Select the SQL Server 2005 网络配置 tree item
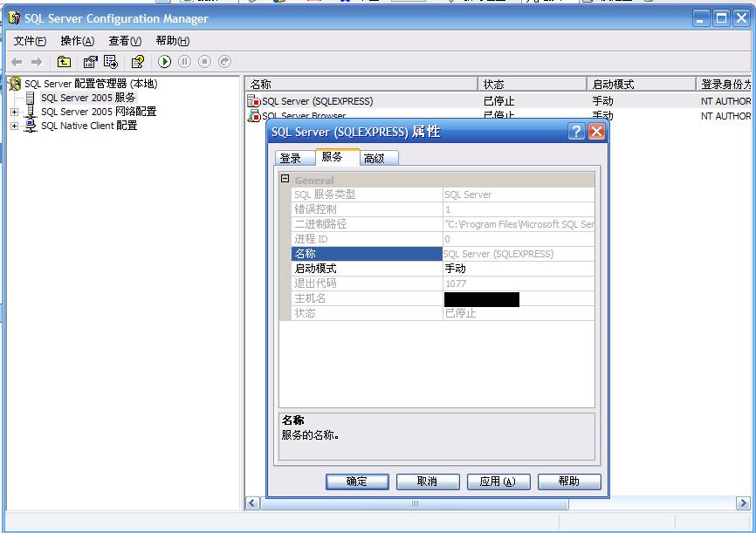Screen dimensions: 756x533 (x=99, y=112)
